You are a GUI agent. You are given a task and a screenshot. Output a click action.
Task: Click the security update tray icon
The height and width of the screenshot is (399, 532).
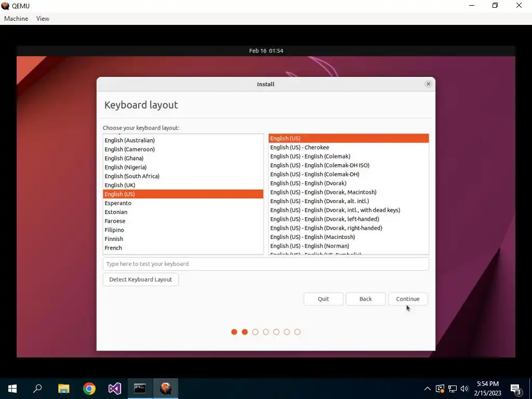coord(440,389)
